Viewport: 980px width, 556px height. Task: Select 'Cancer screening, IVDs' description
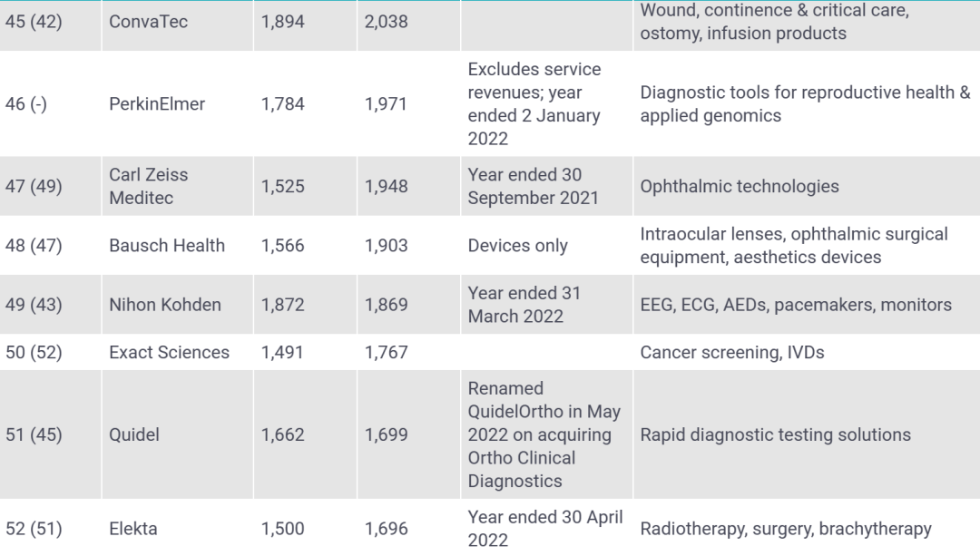[732, 352]
